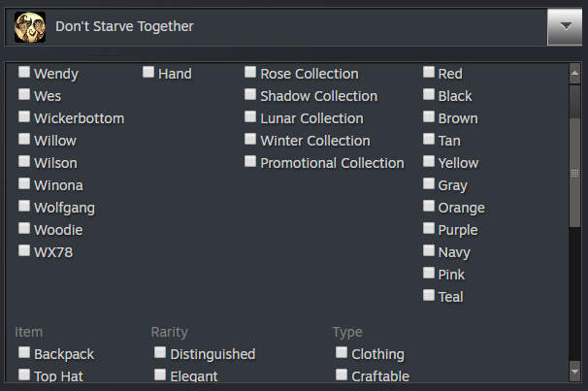
Task: Click the Don't Starve Together game icon
Action: [31, 27]
